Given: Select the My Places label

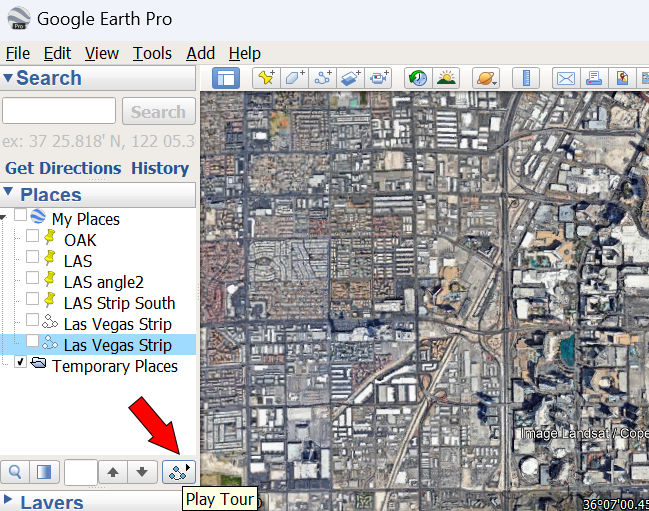Looking at the screenshot, I should 86,219.
